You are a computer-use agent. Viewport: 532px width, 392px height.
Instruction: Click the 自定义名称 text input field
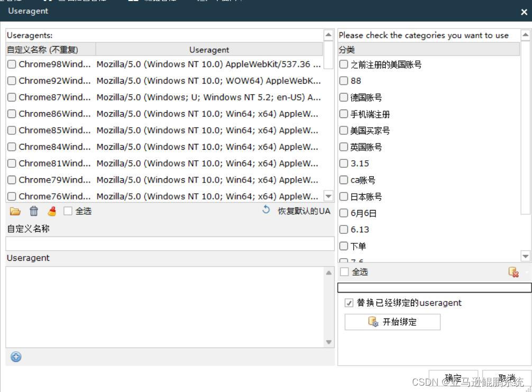[x=170, y=244]
